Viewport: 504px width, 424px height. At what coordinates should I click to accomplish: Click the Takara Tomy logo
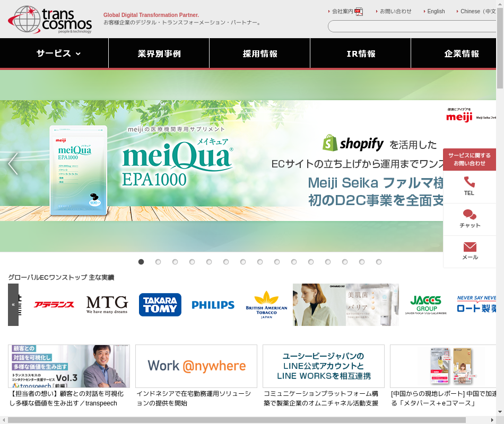click(x=160, y=305)
